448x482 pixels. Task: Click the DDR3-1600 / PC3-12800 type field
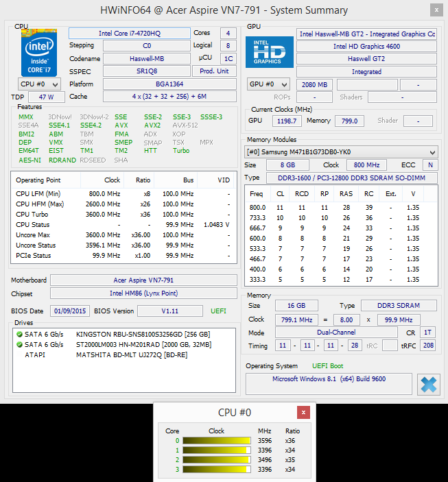click(x=352, y=178)
